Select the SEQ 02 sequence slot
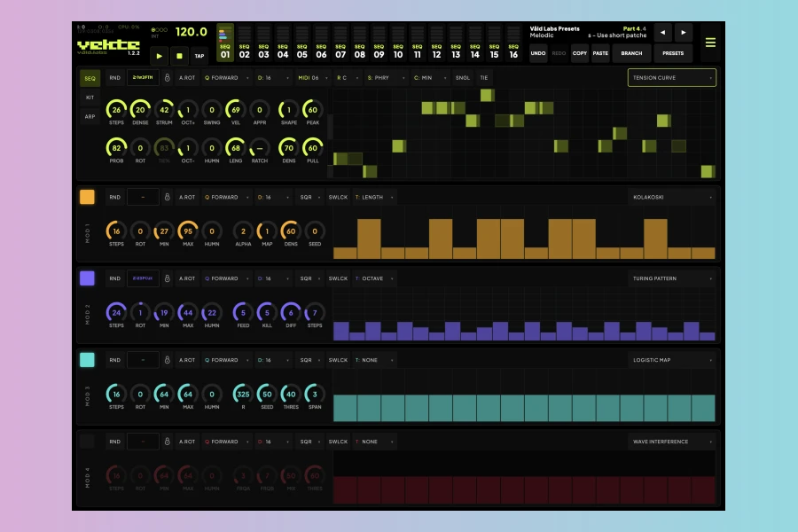The width and height of the screenshot is (798, 532). coord(245,43)
